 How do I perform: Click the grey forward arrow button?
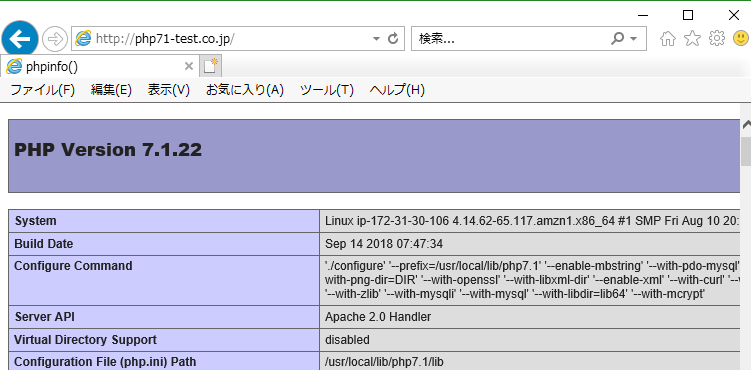55,39
